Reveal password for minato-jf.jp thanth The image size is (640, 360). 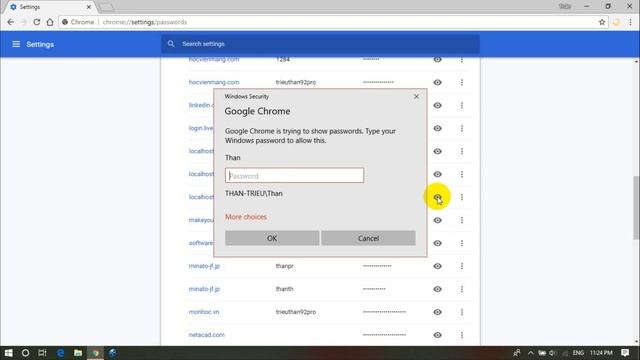point(437,289)
